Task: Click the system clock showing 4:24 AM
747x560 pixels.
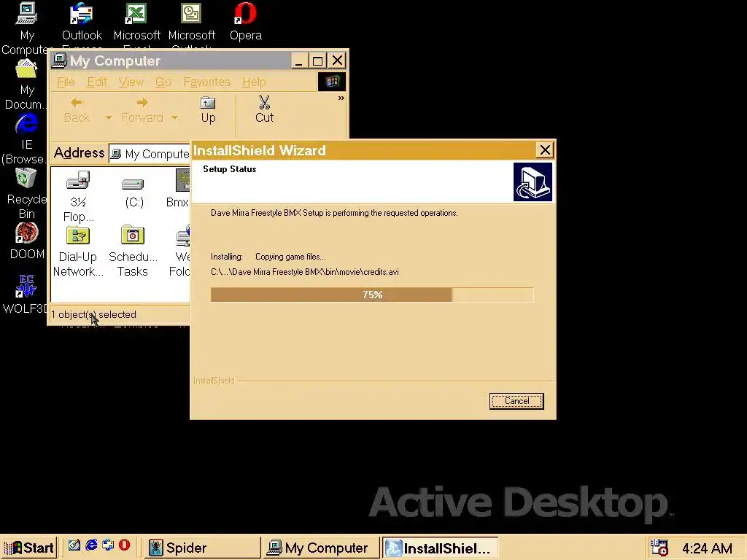Action: 707,548
